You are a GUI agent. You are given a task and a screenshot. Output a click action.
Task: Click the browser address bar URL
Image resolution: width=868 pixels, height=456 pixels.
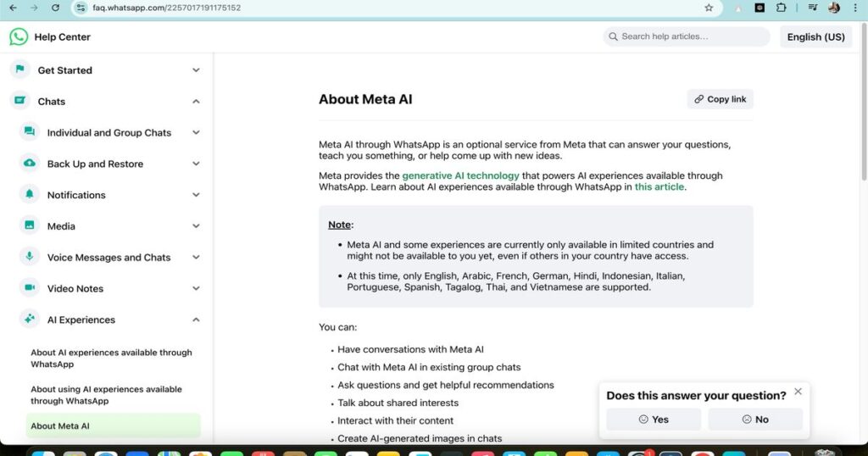click(x=167, y=8)
